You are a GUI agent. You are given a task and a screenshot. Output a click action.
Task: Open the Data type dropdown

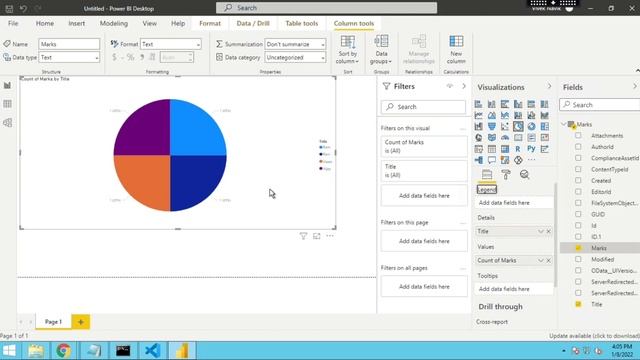point(69,58)
